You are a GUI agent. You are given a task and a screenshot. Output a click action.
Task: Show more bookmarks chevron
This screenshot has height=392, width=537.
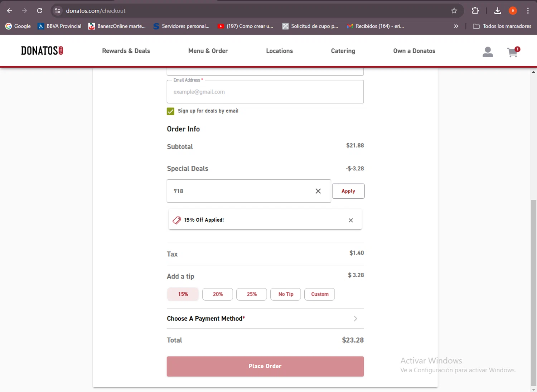click(x=456, y=26)
